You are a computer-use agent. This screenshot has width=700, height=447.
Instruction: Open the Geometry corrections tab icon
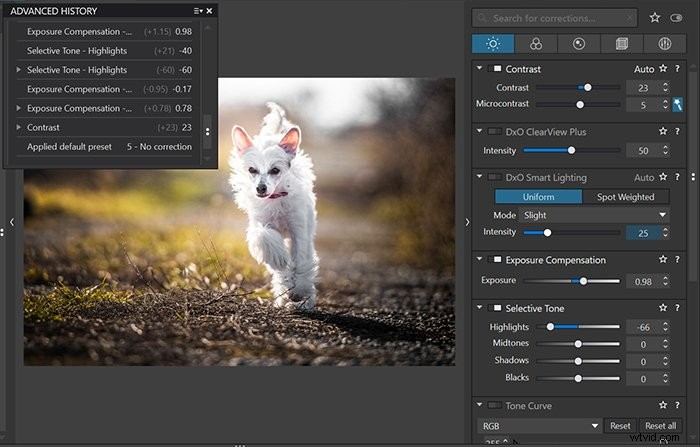tap(621, 44)
